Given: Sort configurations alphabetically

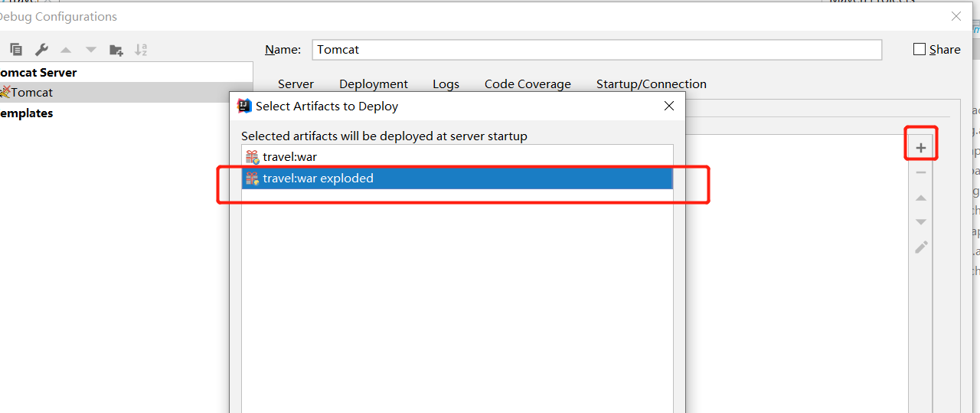Looking at the screenshot, I should click(x=141, y=50).
